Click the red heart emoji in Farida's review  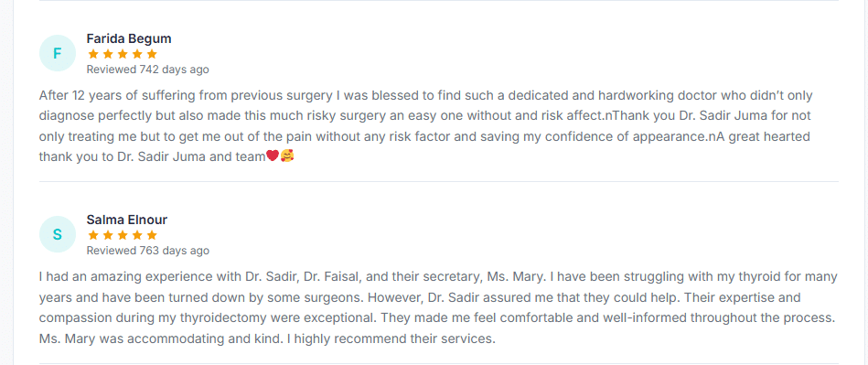click(x=273, y=156)
